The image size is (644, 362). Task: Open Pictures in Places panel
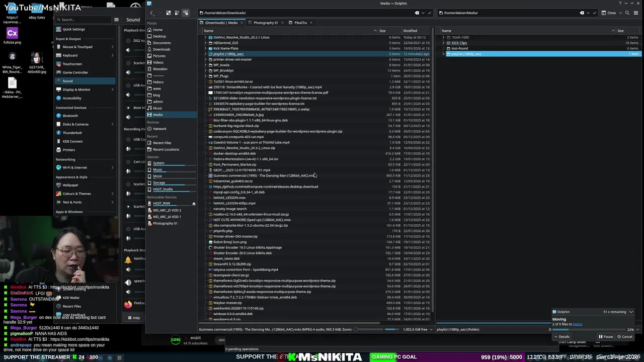click(172, 56)
